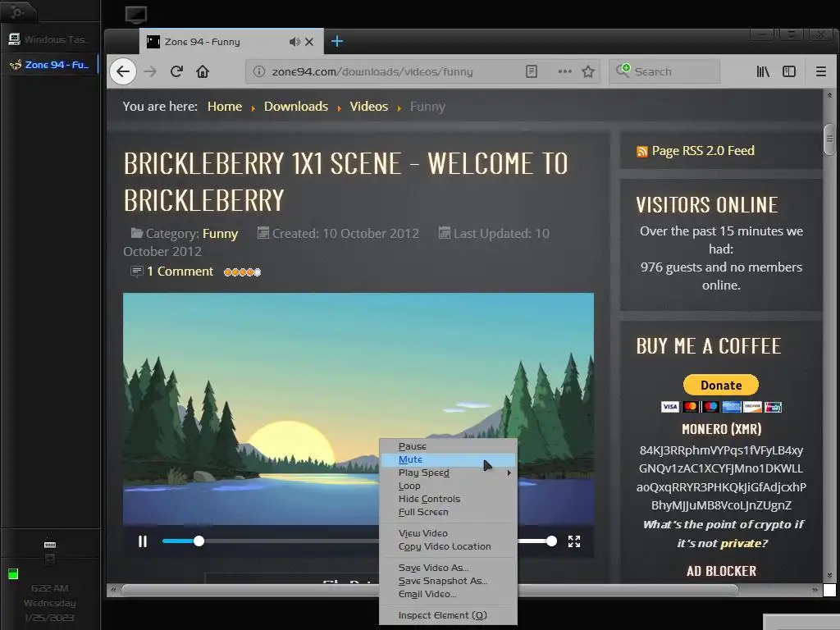Viewport: 840px width, 630px height.
Task: Pause the video with the pause button
Action: [x=143, y=541]
